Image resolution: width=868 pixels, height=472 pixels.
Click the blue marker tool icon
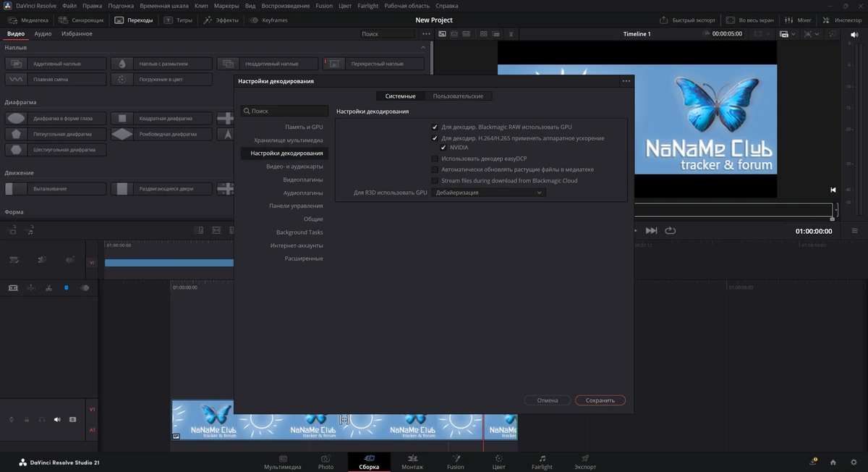67,288
